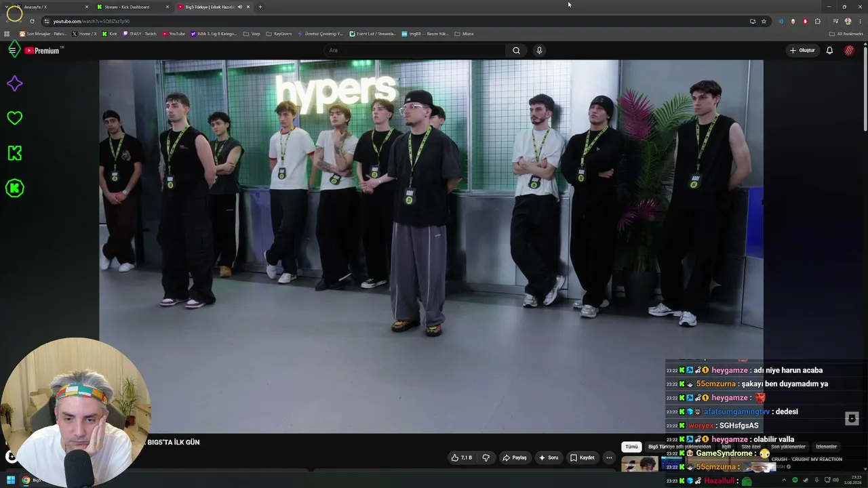The image size is (868, 488).
Task: Open the Event List / Streamla bookmark
Action: tap(374, 34)
